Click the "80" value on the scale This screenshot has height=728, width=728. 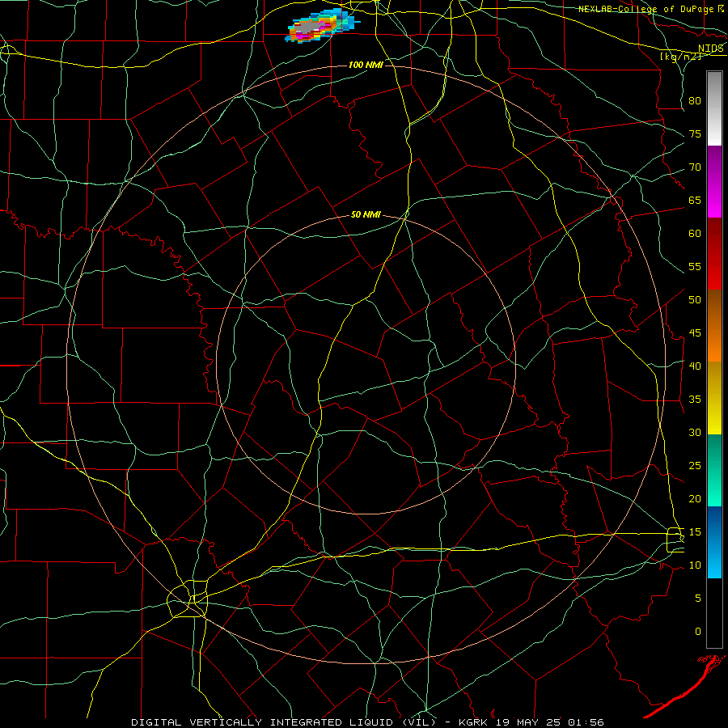pyautogui.click(x=695, y=101)
